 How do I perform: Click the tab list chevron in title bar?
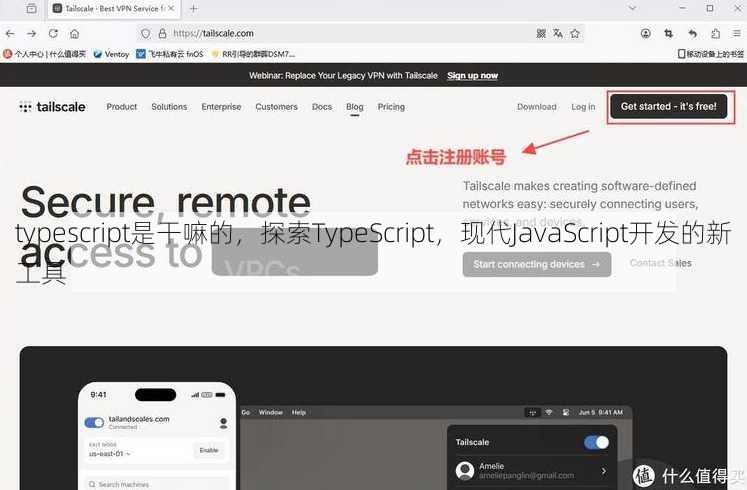point(632,8)
